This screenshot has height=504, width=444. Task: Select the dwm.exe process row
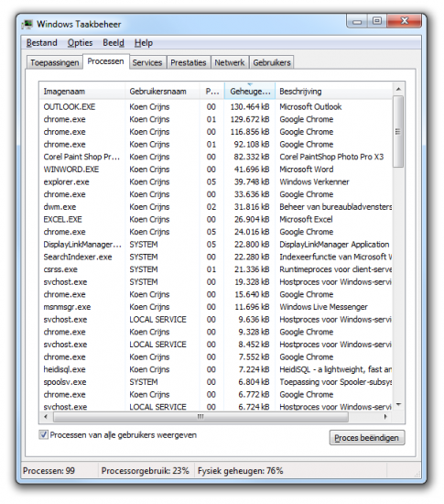click(x=216, y=207)
